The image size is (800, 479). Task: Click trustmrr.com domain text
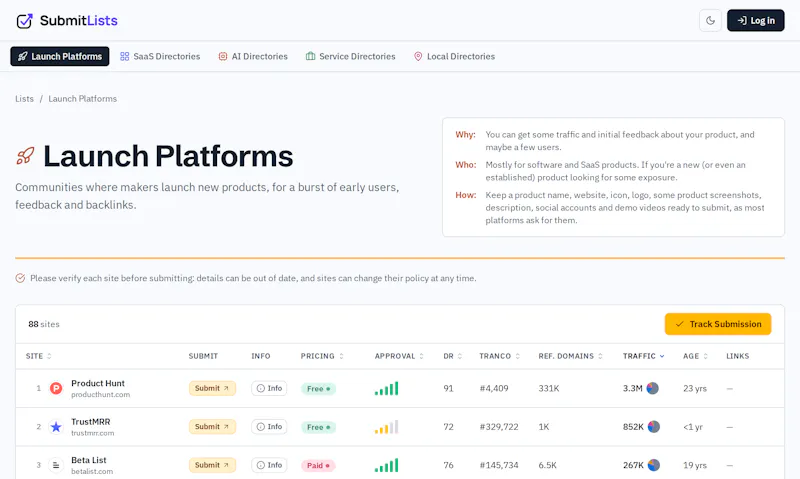pyautogui.click(x=92, y=433)
